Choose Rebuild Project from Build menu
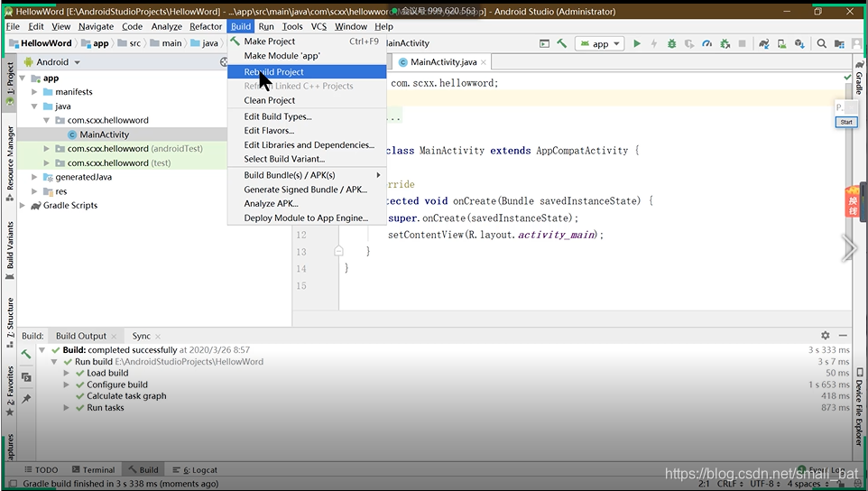Viewport: 868px width, 491px height. (307, 71)
